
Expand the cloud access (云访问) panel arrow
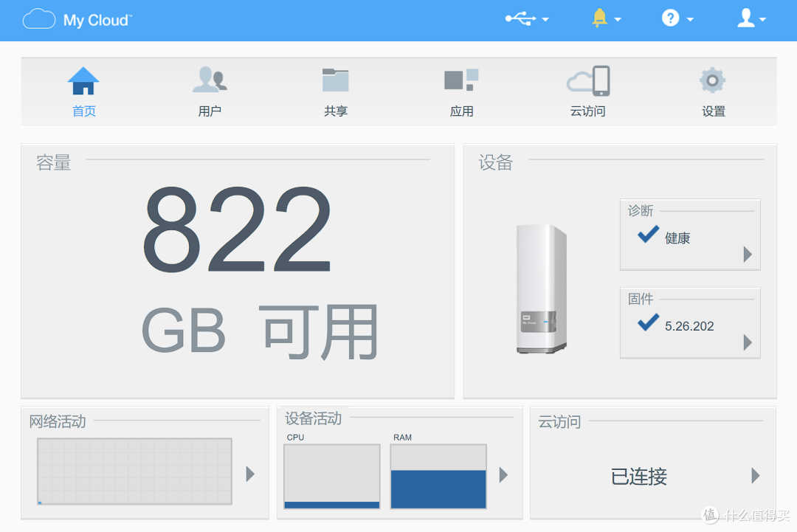click(x=756, y=476)
